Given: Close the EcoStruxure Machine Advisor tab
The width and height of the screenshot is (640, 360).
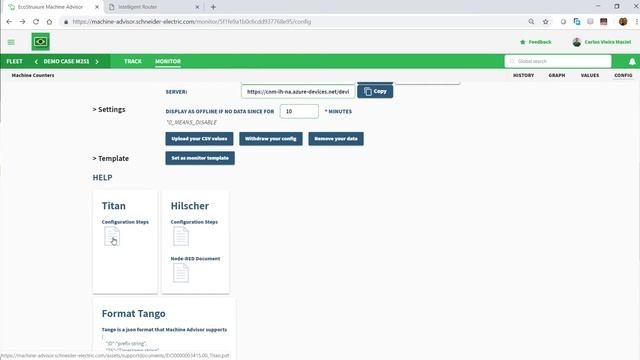Looking at the screenshot, I should (x=97, y=7).
